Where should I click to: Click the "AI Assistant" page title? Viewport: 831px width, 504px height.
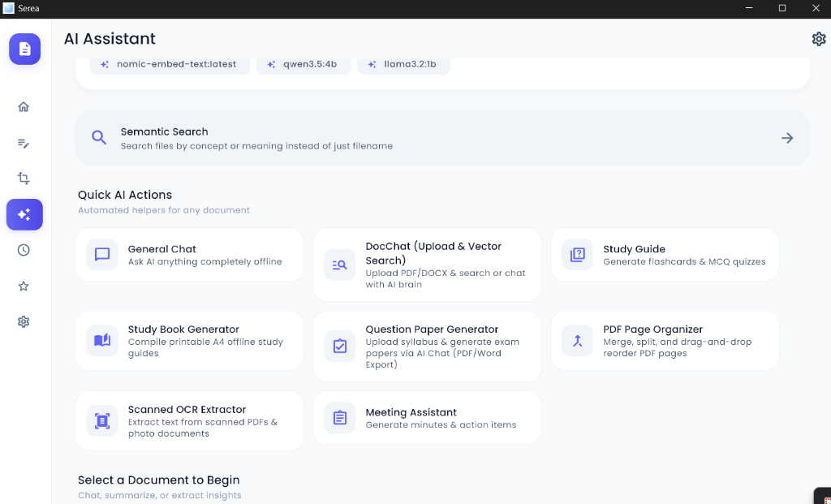pyautogui.click(x=110, y=39)
